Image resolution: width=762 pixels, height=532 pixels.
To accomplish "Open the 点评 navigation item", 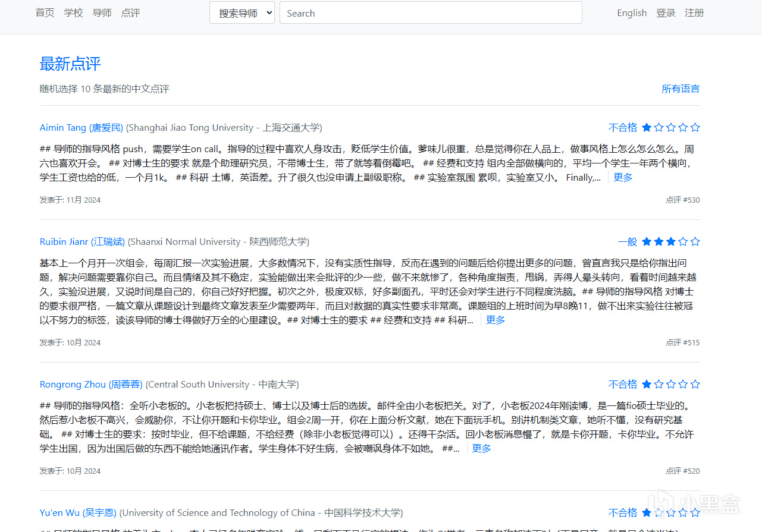I will click(x=130, y=13).
